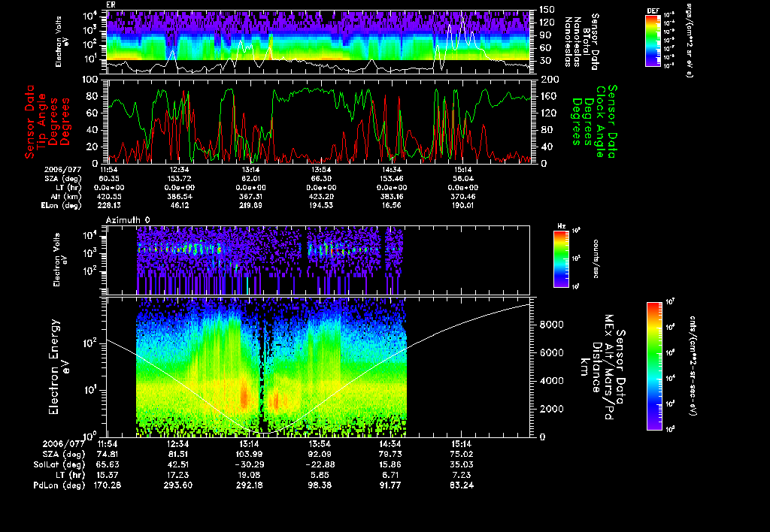The width and height of the screenshot is (770, 532).
Task: Click the 'Electron Energy eV' axis label
Action: [x=59, y=367]
